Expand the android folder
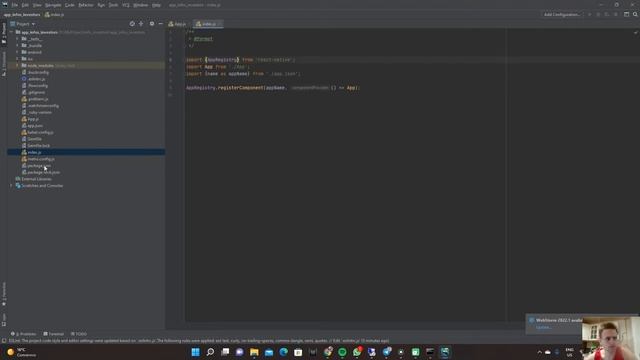 (17, 52)
